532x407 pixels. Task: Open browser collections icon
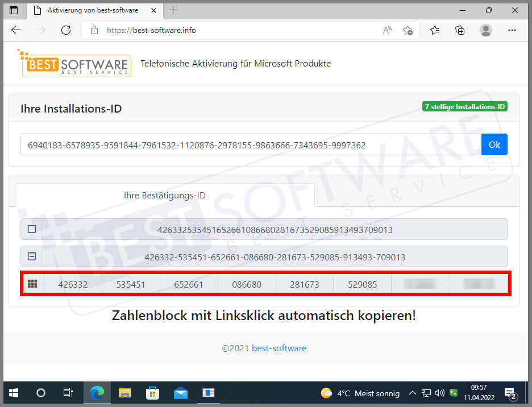pyautogui.click(x=460, y=30)
